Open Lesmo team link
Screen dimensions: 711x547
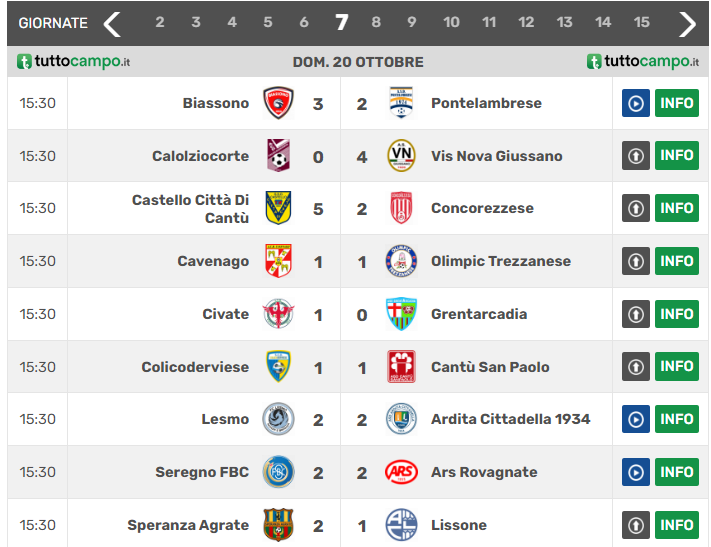[x=225, y=420]
